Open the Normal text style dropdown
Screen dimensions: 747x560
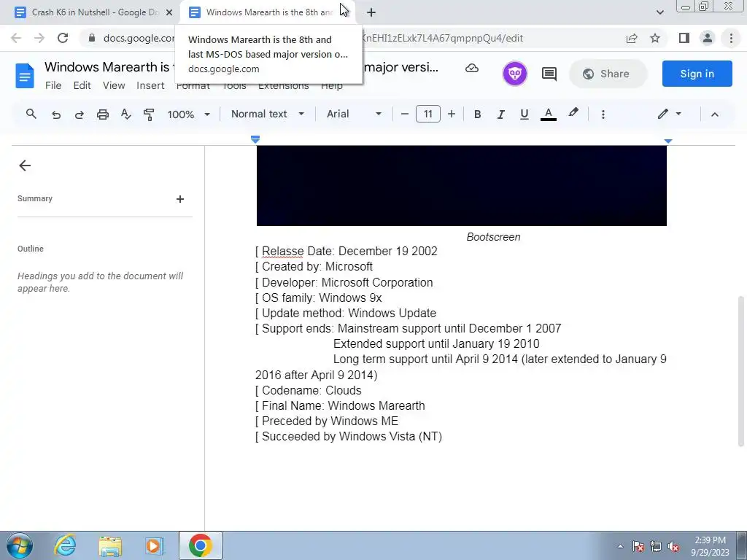coord(268,114)
